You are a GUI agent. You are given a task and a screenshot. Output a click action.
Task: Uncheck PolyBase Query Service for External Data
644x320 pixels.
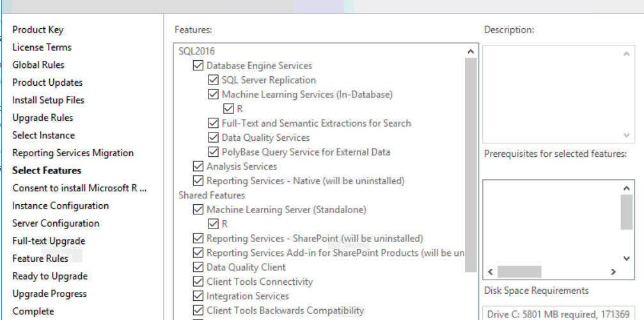coord(214,152)
